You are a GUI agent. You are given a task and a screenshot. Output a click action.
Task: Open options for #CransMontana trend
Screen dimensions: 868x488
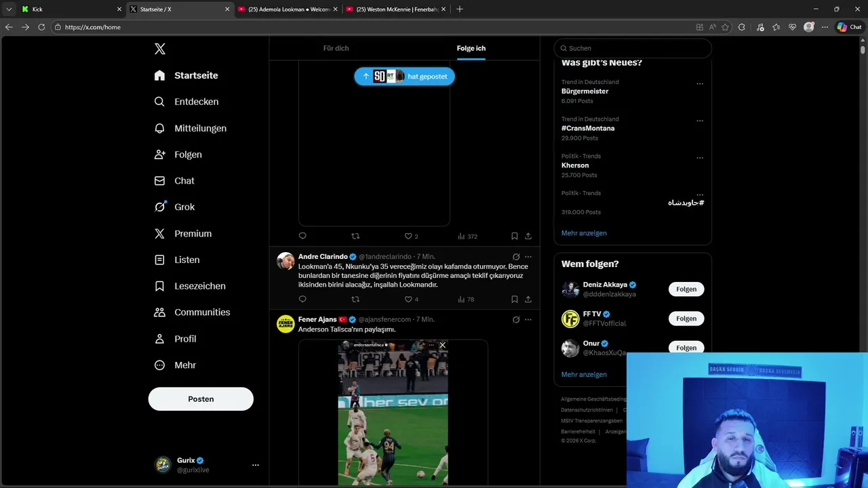[700, 121]
